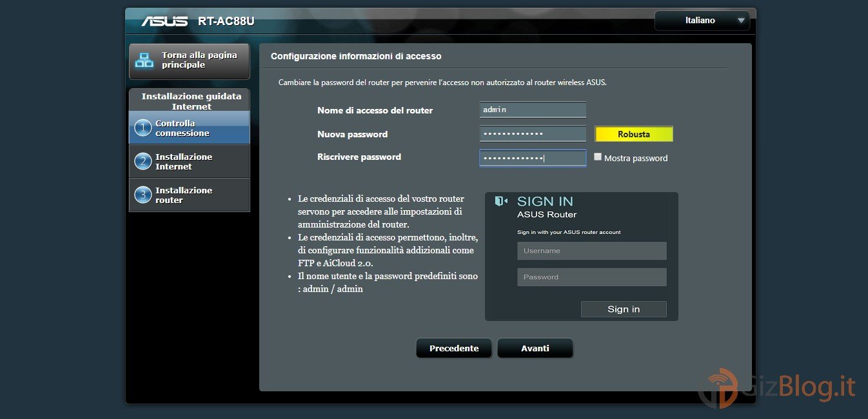The image size is (868, 419).
Task: Click the step 2 number circle
Action: pyautogui.click(x=143, y=161)
